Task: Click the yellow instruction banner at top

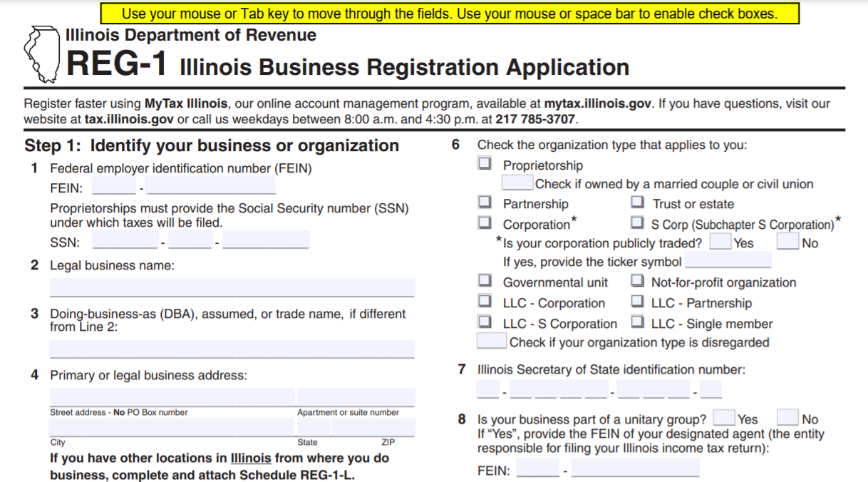Action: (x=450, y=14)
